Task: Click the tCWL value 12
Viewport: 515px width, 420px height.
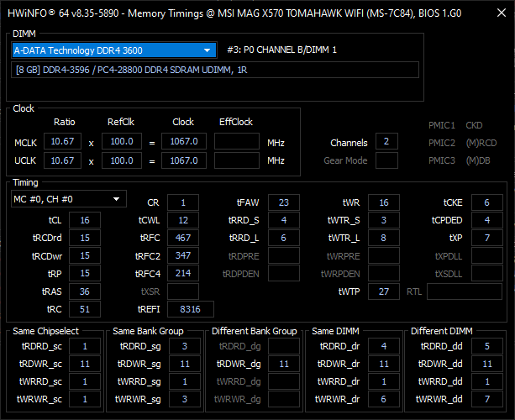Action: 183,220
